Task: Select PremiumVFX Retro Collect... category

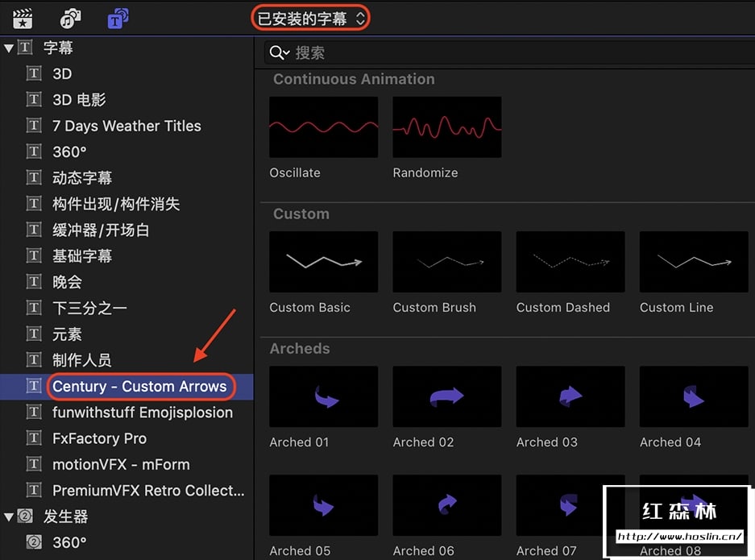Action: [x=127, y=490]
